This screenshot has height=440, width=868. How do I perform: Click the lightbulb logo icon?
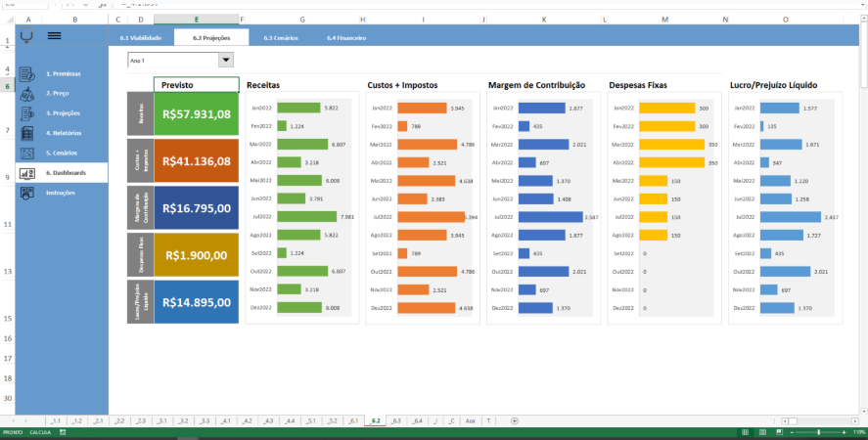[x=26, y=37]
